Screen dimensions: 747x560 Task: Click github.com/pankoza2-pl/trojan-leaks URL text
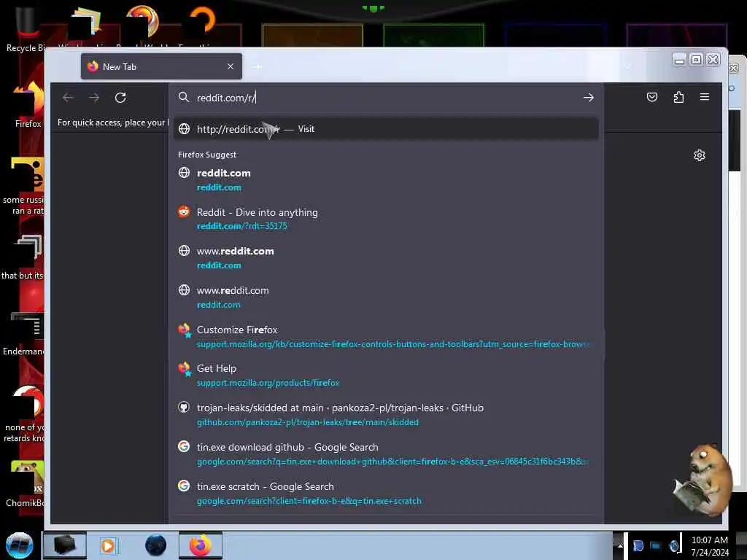click(308, 422)
